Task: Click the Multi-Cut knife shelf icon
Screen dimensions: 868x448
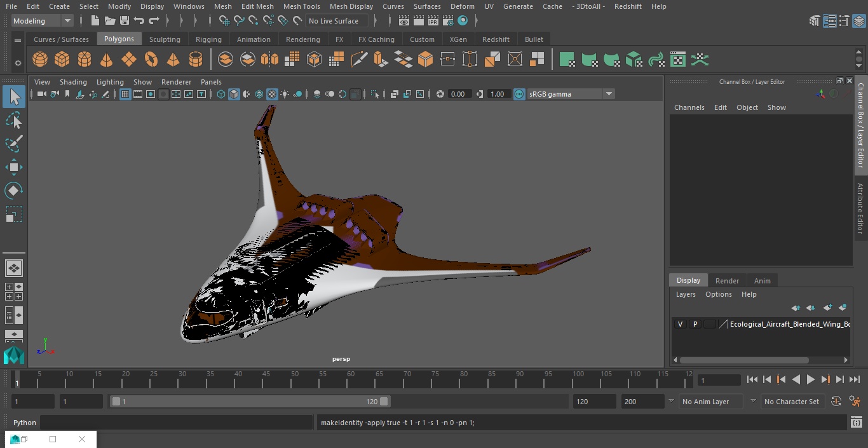Action: [x=358, y=60]
